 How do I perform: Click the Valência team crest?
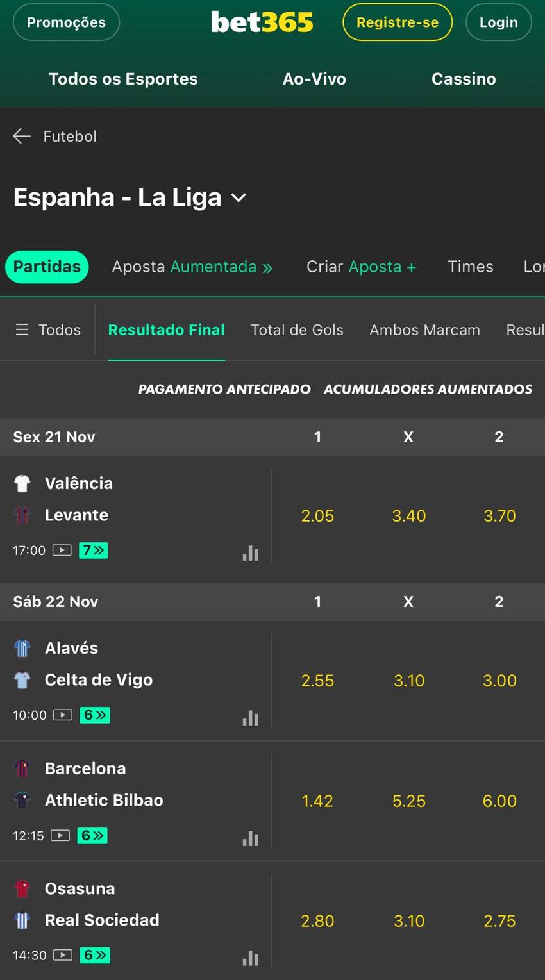point(22,483)
